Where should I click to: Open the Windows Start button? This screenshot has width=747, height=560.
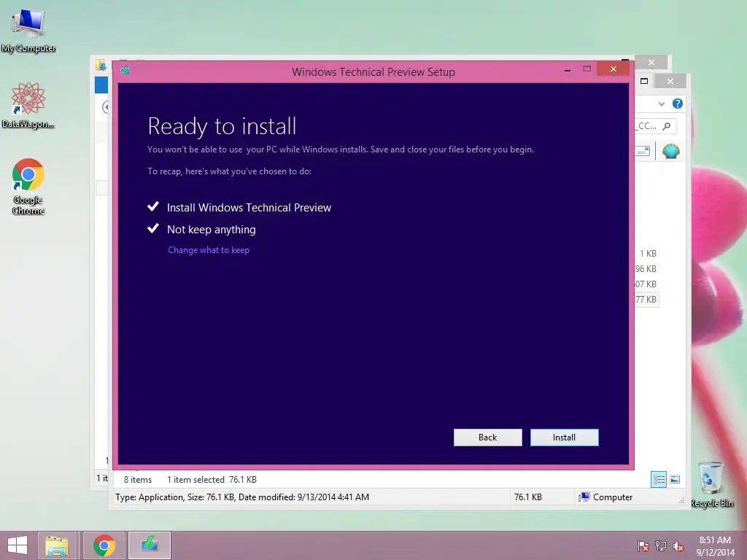click(x=18, y=545)
